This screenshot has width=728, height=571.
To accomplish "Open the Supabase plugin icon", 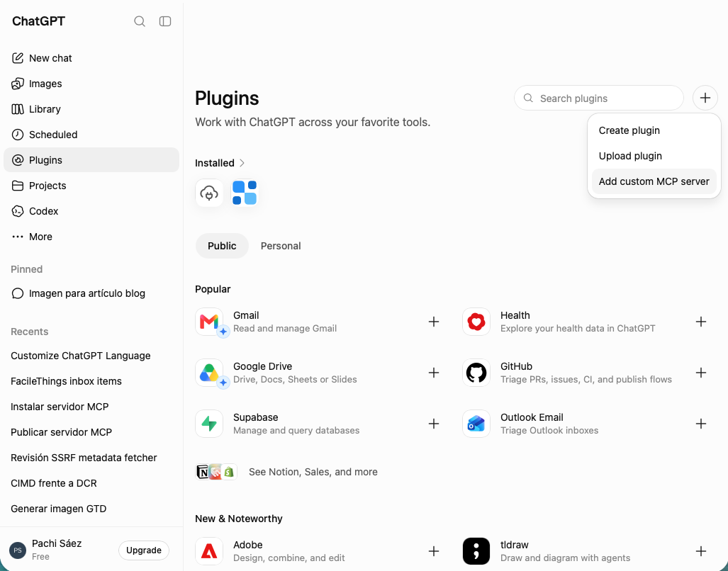I will tap(209, 424).
